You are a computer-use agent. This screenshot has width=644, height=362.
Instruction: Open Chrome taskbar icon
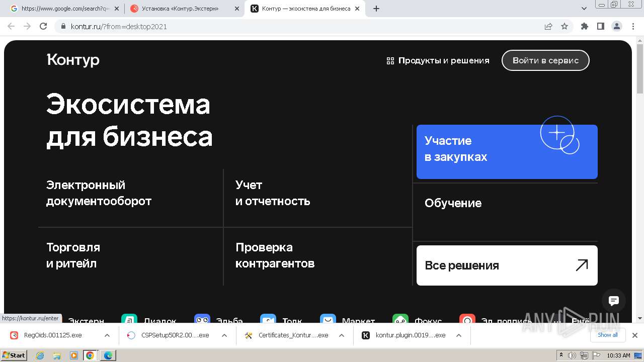(x=90, y=355)
